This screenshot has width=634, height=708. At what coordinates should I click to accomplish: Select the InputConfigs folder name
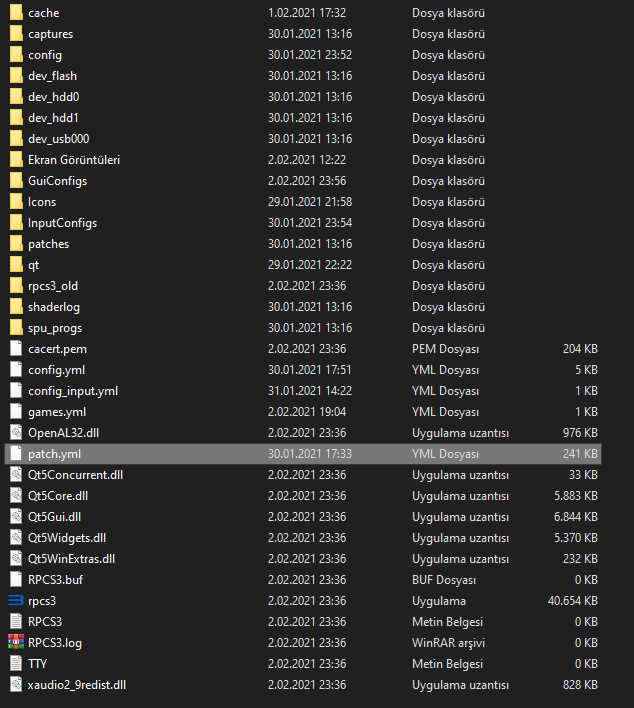(62, 223)
